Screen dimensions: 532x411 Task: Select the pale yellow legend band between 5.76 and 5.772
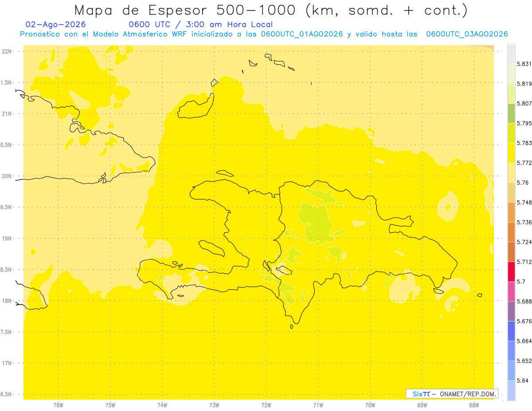[x=511, y=172]
